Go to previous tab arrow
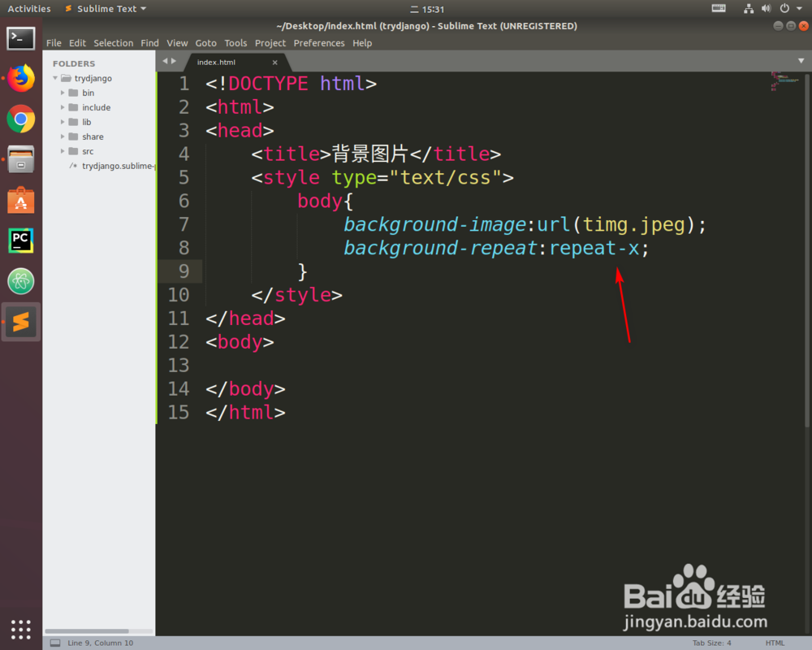Image resolution: width=812 pixels, height=650 pixels. coord(165,61)
